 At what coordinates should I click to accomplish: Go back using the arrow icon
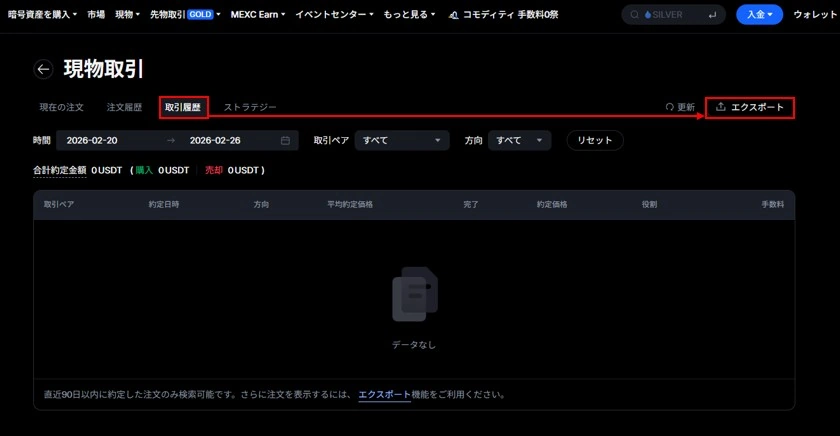(x=43, y=69)
